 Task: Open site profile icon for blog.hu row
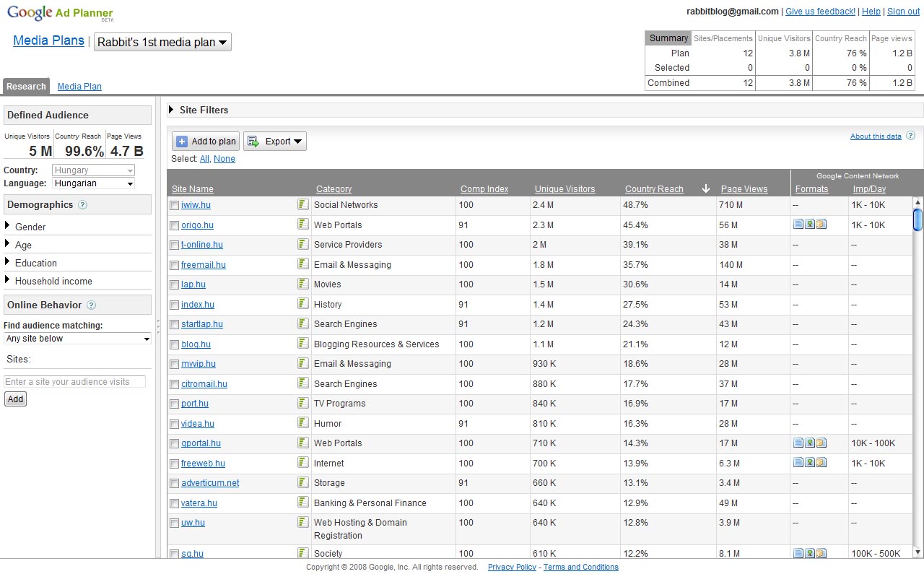click(303, 343)
